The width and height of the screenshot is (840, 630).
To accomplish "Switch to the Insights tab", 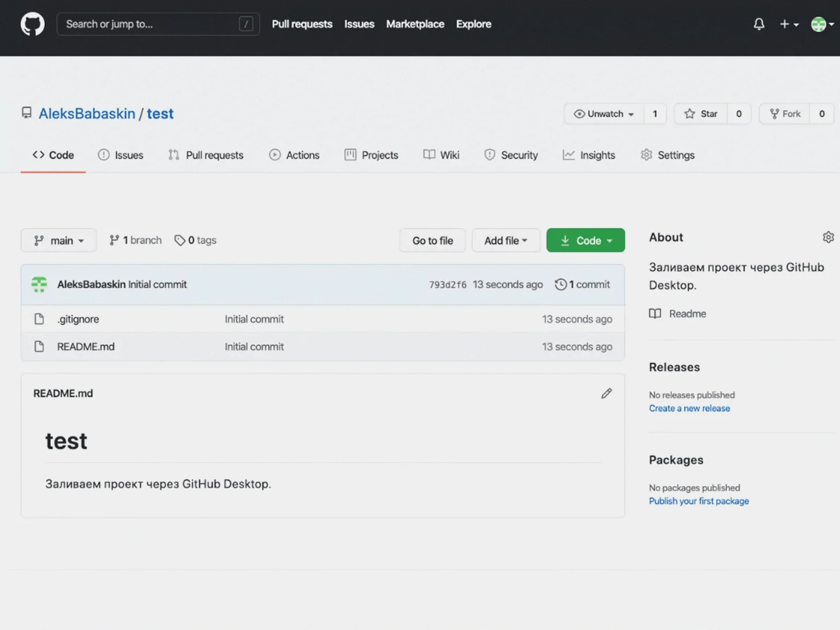I will pos(589,155).
